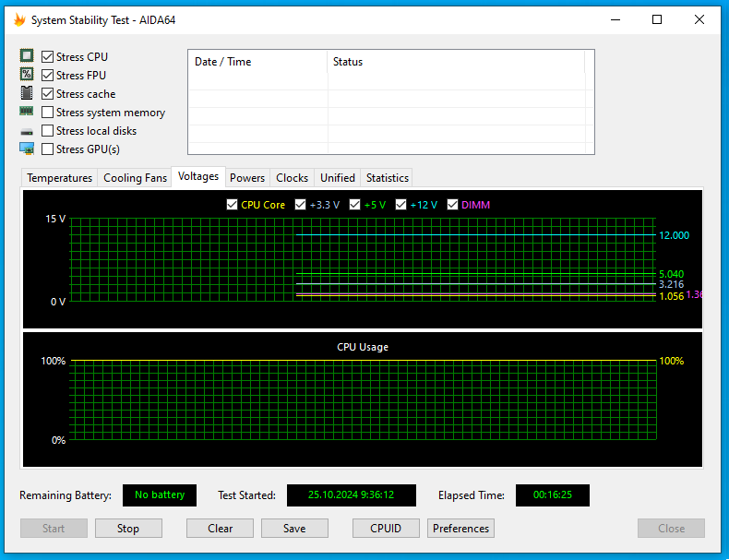Click the 5.040 voltage value label

coord(672,274)
